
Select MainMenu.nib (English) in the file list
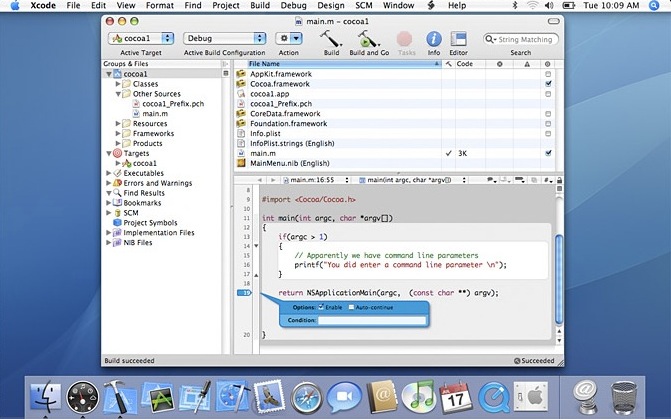290,163
